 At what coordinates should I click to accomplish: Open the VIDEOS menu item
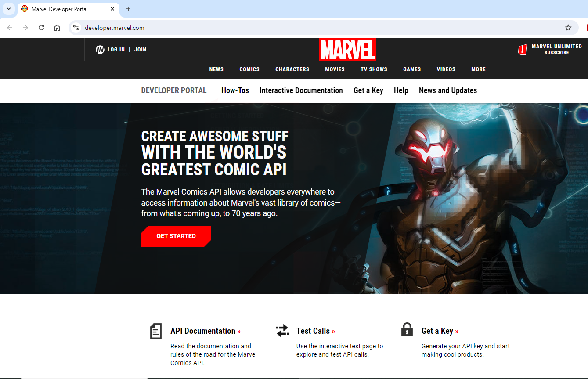(x=446, y=69)
